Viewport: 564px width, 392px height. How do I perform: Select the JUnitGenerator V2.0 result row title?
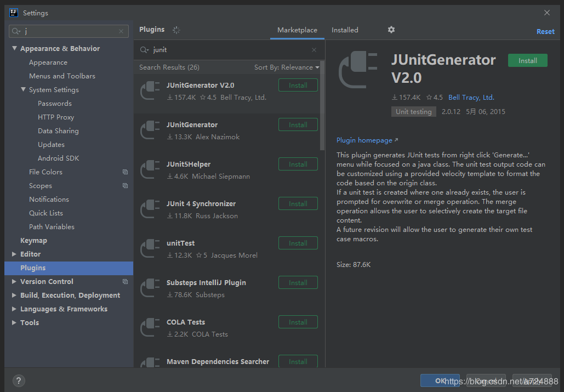[201, 85]
